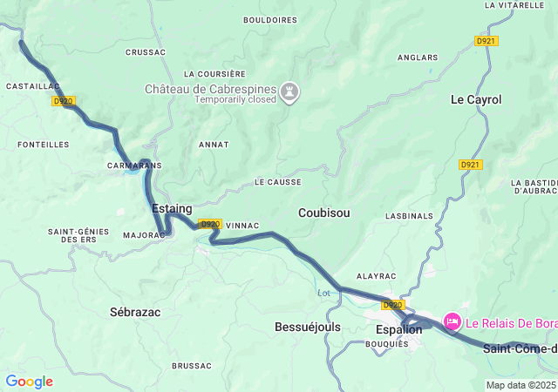Click the D920 road badge near Castaillac
This screenshot has height=392, width=558.
pyautogui.click(x=64, y=101)
